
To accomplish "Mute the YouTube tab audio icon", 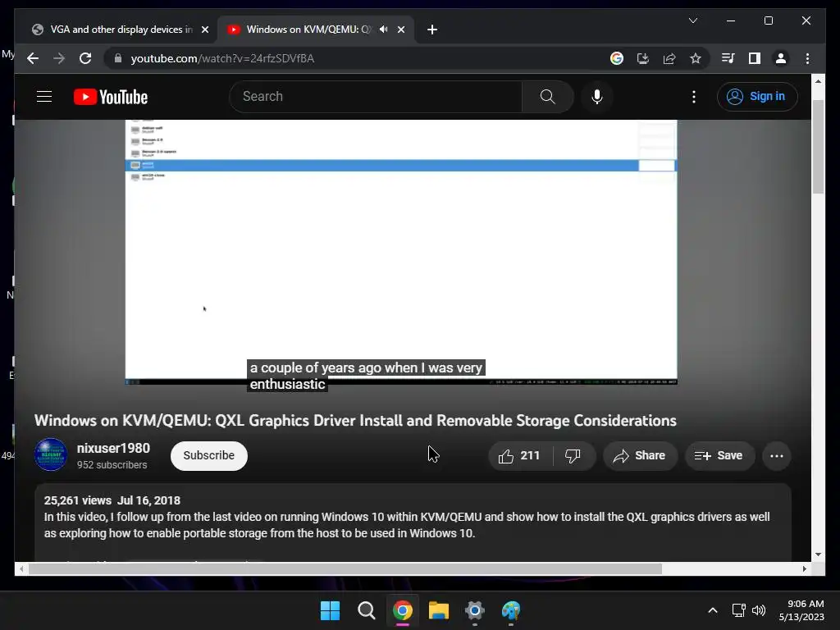I will 384,29.
